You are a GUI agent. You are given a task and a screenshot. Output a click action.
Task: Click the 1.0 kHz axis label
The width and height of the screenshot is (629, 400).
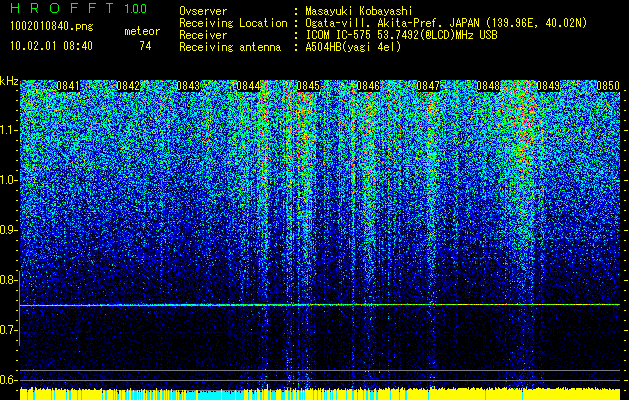pyautogui.click(x=8, y=180)
